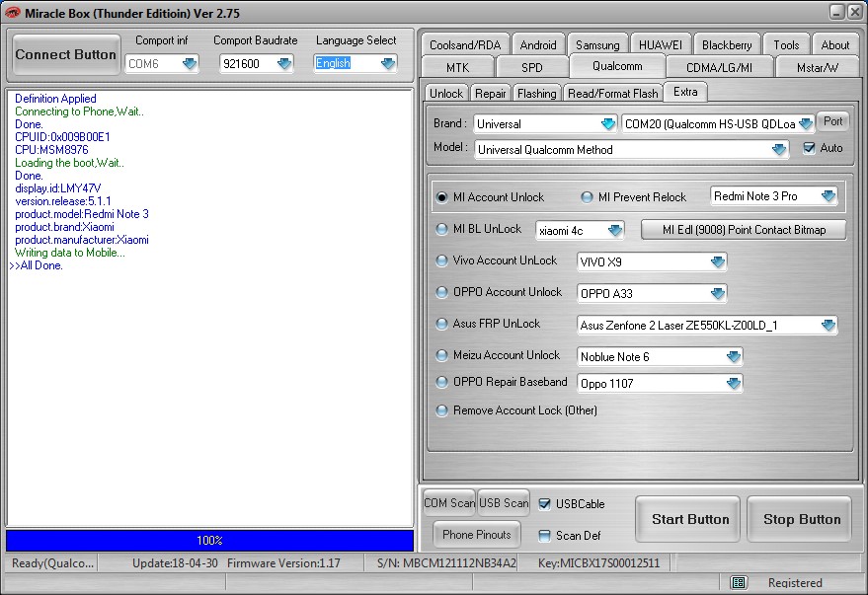
Task: Switch to the SPD tab
Action: tap(532, 67)
